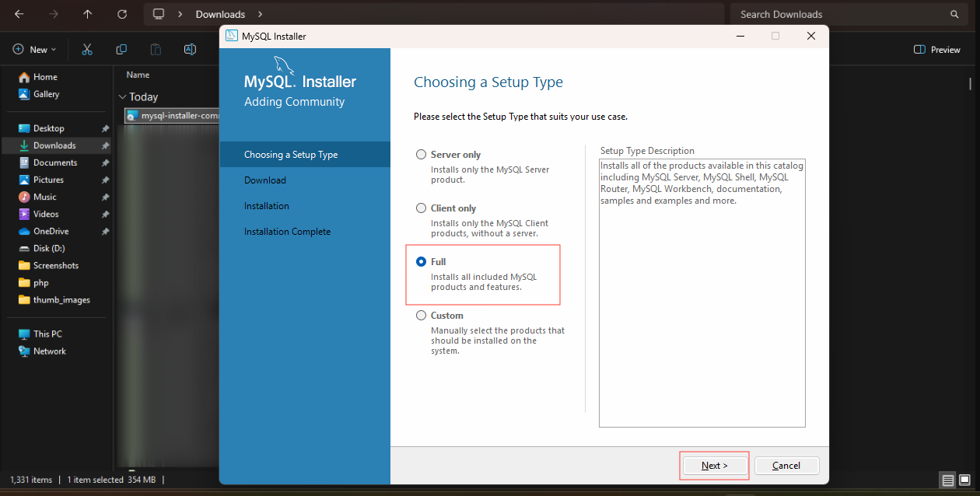
Task: Unpin Documents using its pin icon
Action: point(105,162)
